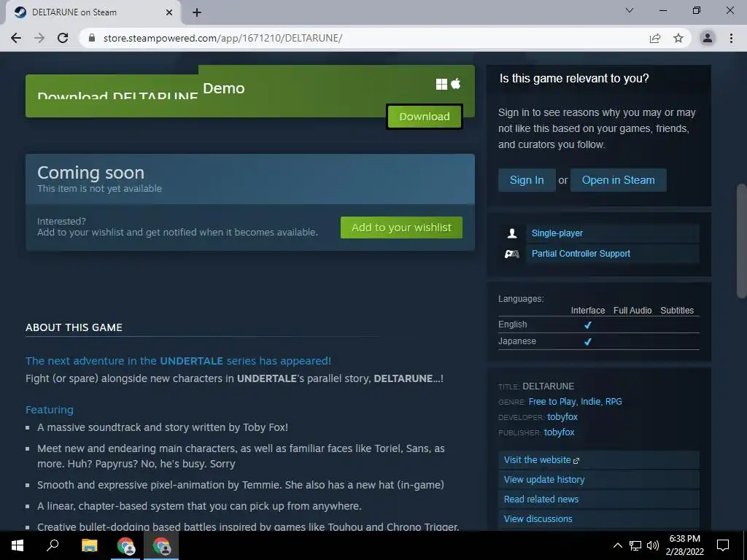Screen dimensions: 747x560
Task: Click the ABOUT THIS GAME heading
Action: (74, 327)
